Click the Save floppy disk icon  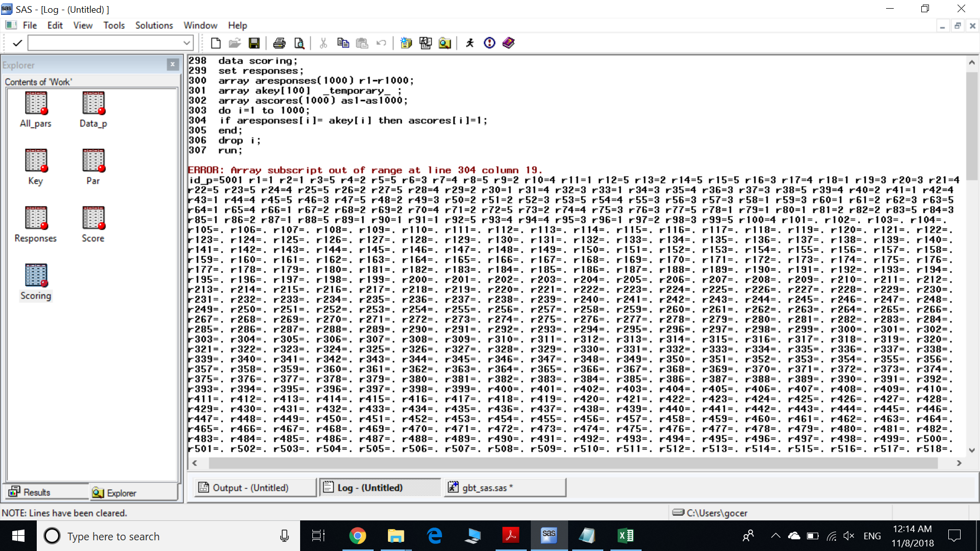254,43
